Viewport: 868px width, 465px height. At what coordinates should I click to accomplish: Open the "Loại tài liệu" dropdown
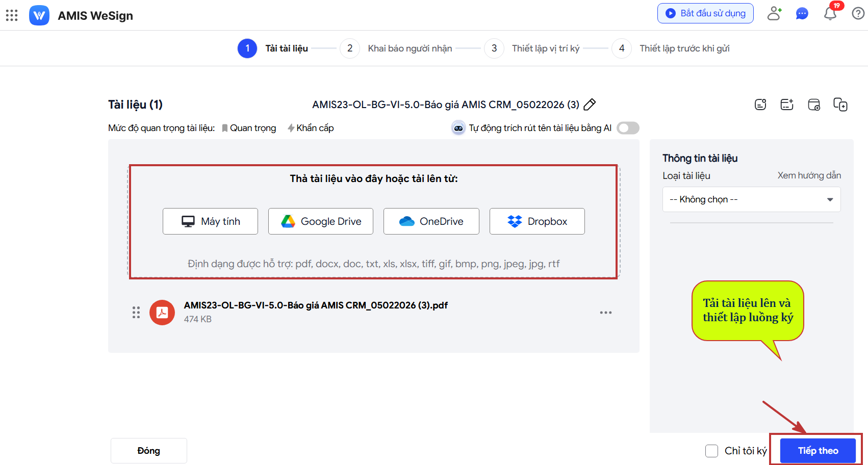[752, 199]
